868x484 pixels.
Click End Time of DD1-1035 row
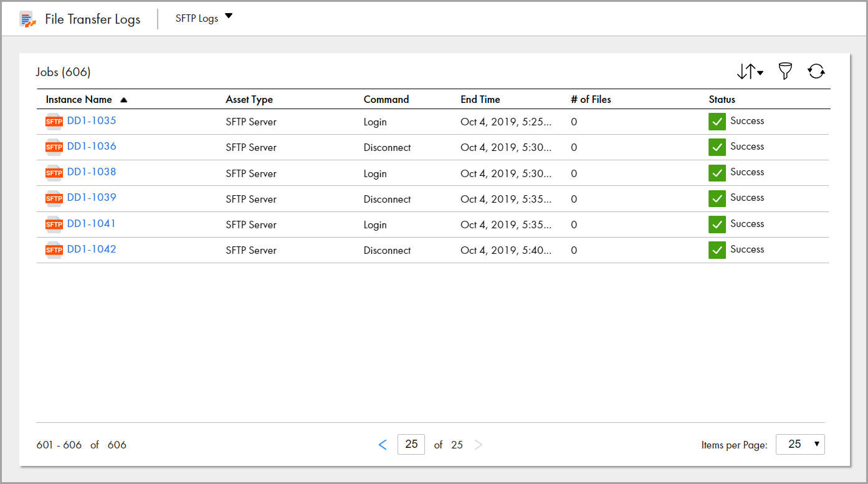pyautogui.click(x=506, y=122)
